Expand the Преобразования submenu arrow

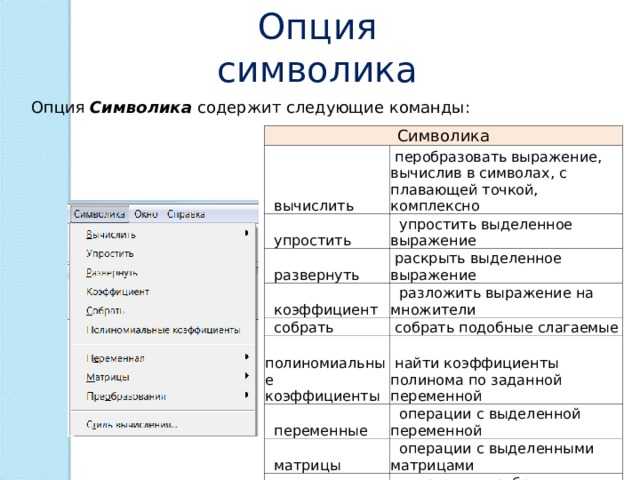point(246,395)
